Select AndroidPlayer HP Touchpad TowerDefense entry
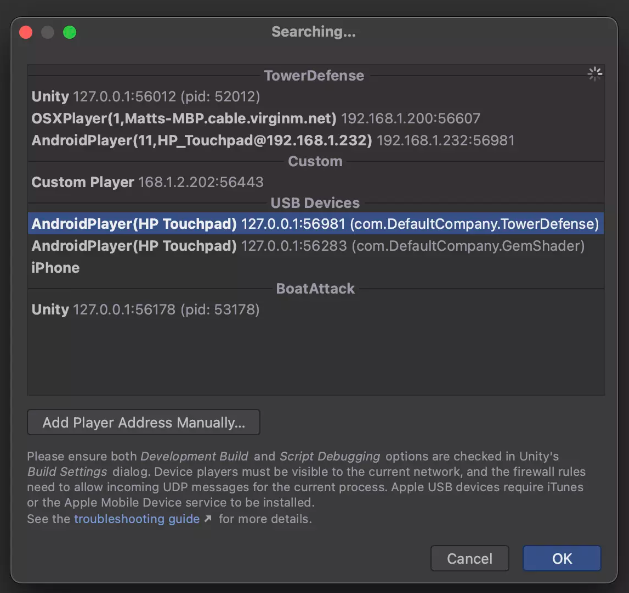Screen dimensions: 629x593 point(315,223)
